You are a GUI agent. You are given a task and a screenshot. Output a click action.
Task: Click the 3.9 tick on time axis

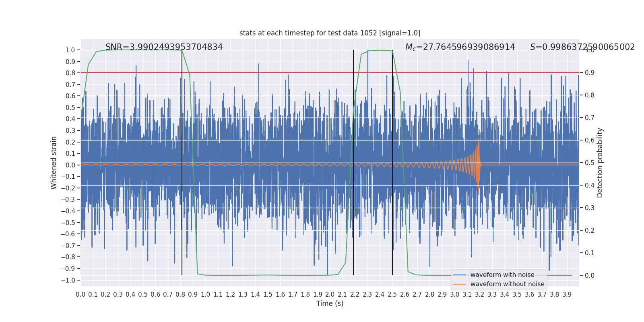point(567,295)
